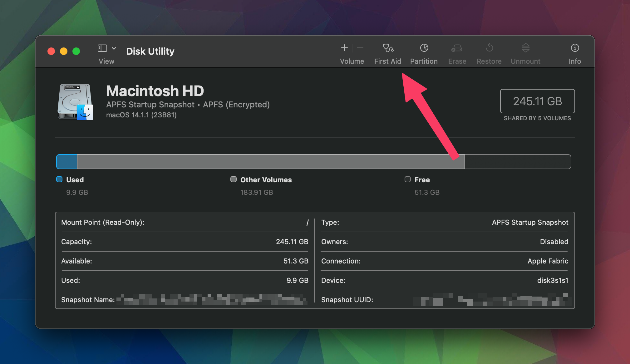Click the dark Free space bar segment
Screen dimensions: 630x364
tap(518, 162)
